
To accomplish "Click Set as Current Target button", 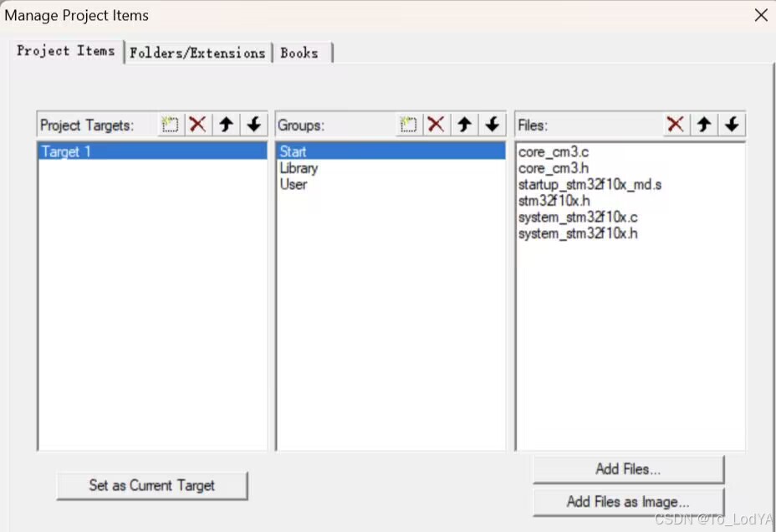I will point(152,485).
